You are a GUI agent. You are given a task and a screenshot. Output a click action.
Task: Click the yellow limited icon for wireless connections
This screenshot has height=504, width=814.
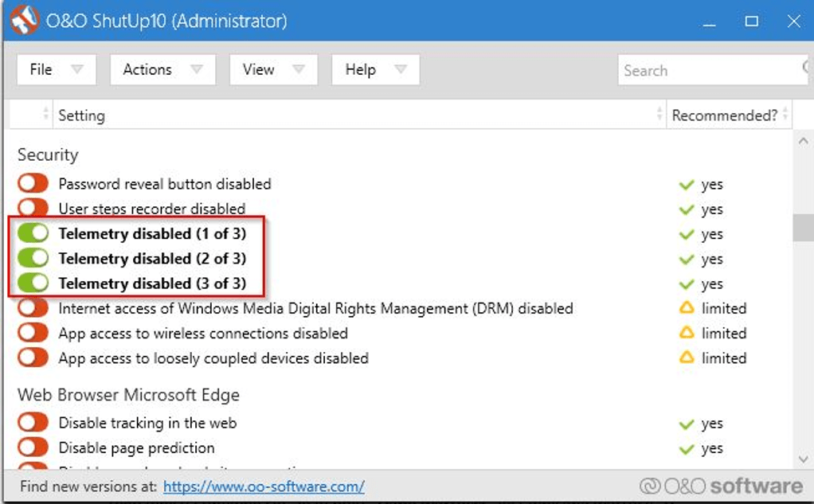pyautogui.click(x=686, y=333)
